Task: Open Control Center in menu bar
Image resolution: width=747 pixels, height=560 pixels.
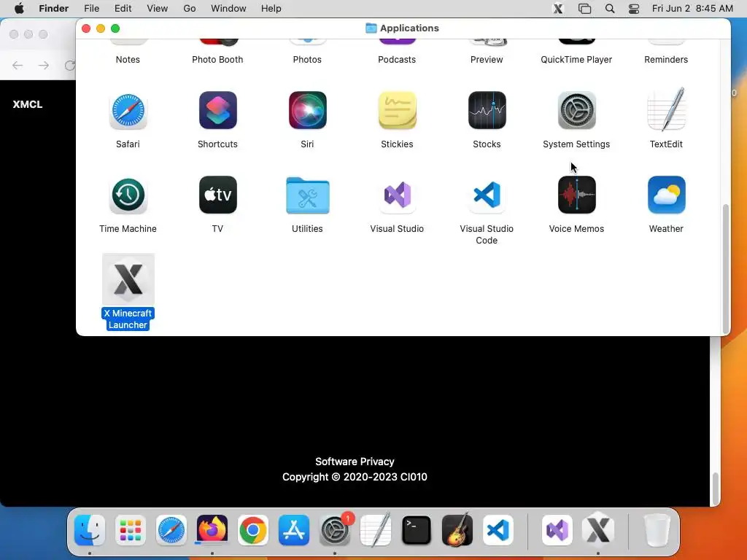Action: pos(634,9)
